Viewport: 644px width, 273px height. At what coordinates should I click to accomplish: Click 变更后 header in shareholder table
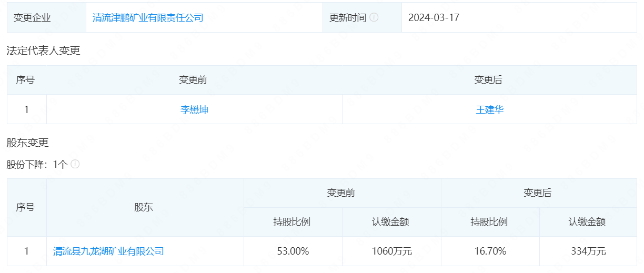pyautogui.click(x=538, y=193)
